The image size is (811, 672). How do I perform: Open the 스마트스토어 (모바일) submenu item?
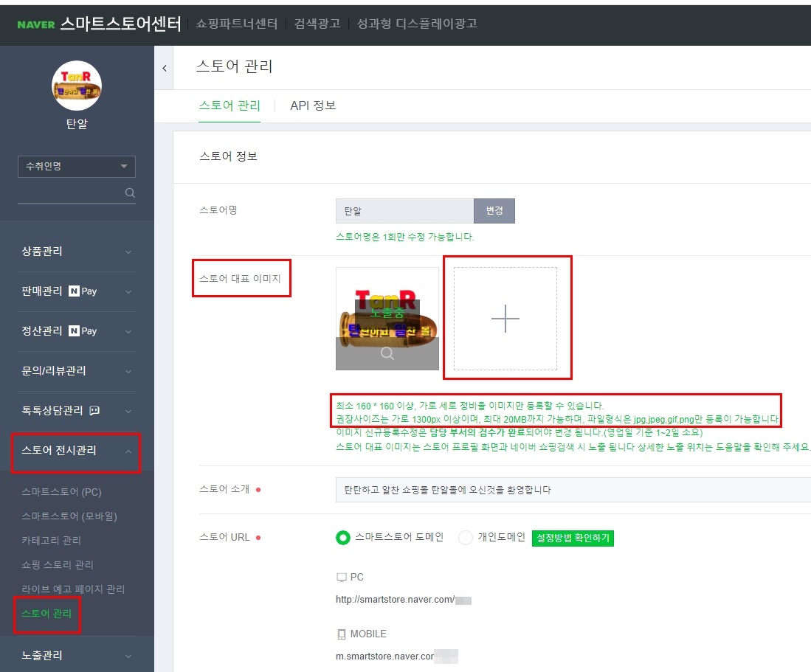click(x=69, y=516)
